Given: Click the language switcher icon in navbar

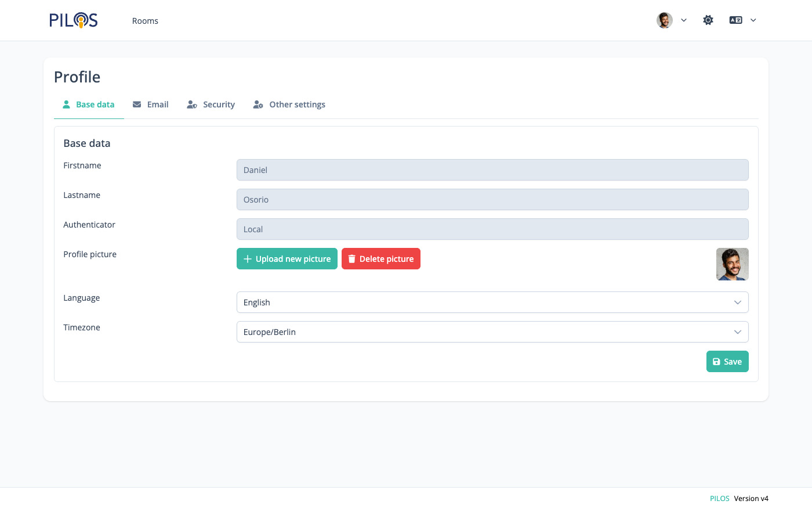Looking at the screenshot, I should 735,20.
